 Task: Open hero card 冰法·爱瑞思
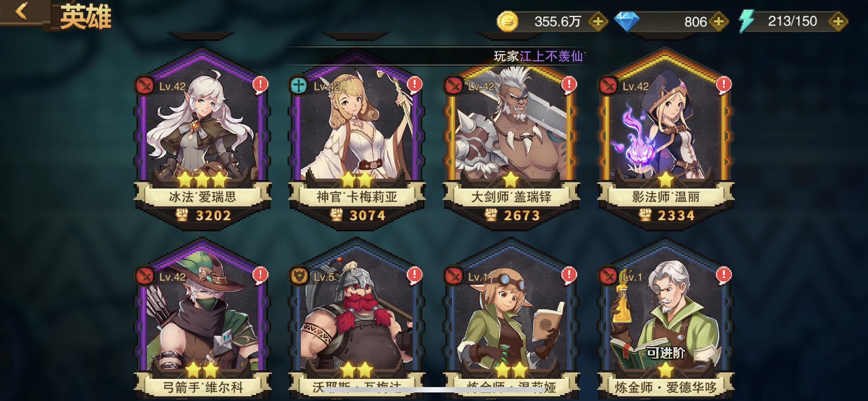202,139
